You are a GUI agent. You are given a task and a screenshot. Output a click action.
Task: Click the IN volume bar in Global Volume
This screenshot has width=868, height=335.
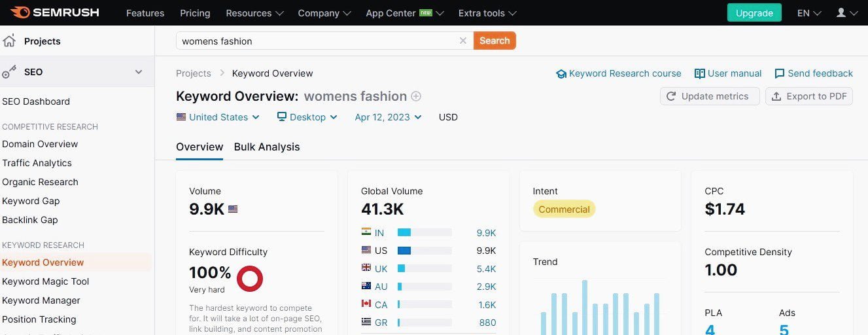click(425, 232)
